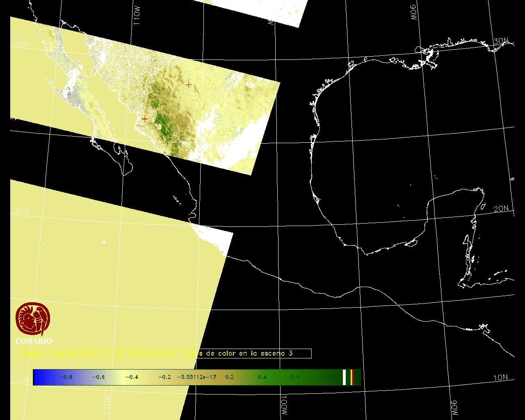Click the 0.2 label on the color scale
The height and width of the screenshot is (420, 525).
point(229,377)
